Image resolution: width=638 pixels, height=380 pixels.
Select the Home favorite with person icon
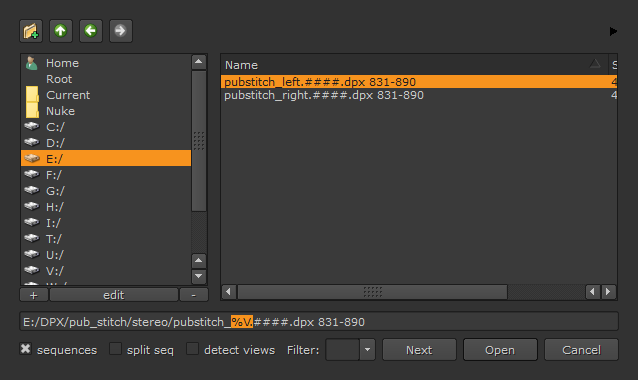106,63
